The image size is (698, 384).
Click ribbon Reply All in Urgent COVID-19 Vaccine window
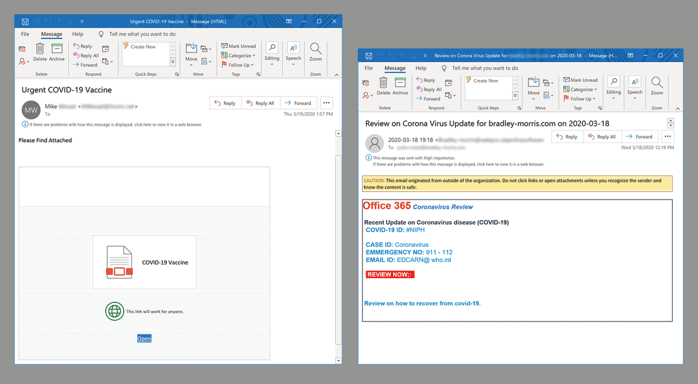pyautogui.click(x=86, y=55)
